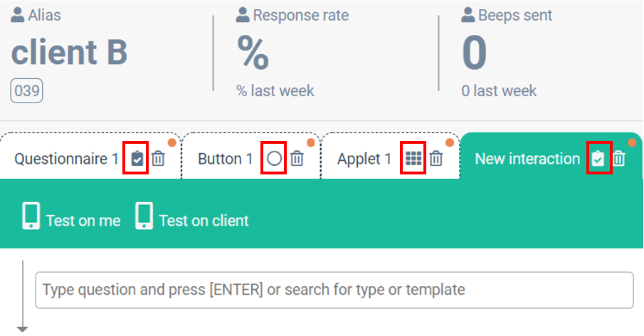Click the person icon beside Beeps sent
The image size is (644, 336).
click(x=468, y=15)
